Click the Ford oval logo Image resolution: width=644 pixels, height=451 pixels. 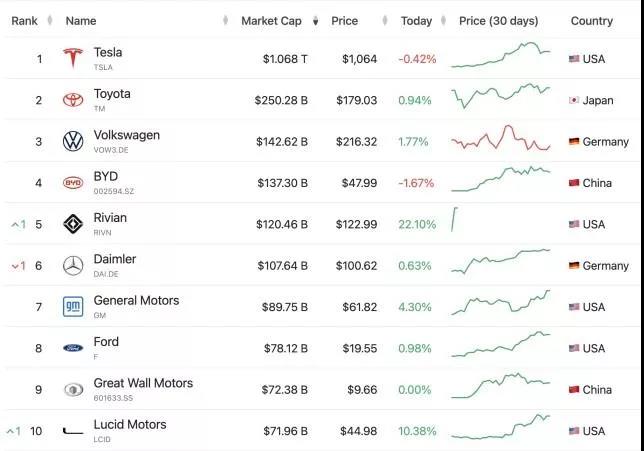pyautogui.click(x=73, y=348)
